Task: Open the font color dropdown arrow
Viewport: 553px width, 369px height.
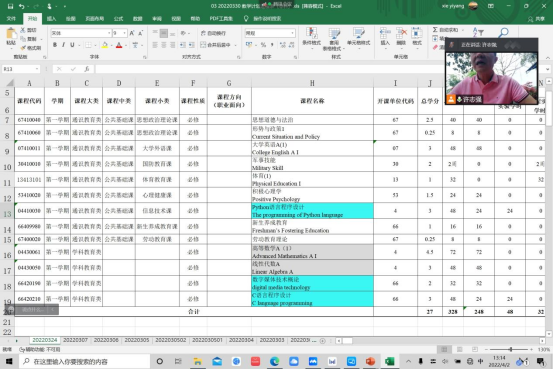Action: pos(125,45)
